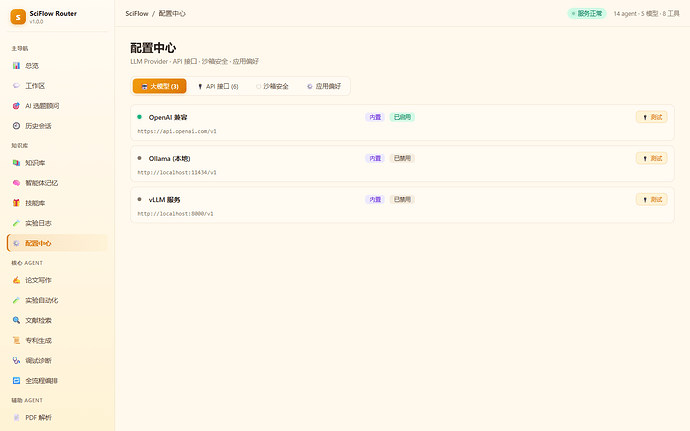The image size is (690, 431).
Task: Click the 已禁用 badge on Ollama (本地)
Action: [x=402, y=158]
